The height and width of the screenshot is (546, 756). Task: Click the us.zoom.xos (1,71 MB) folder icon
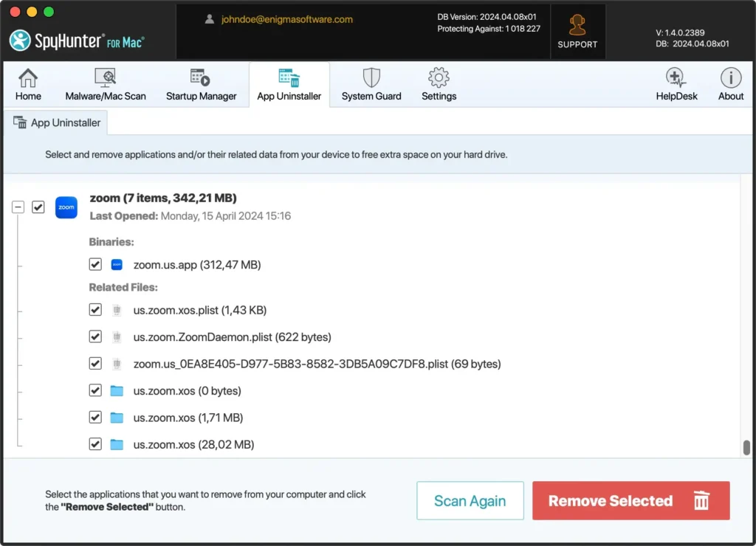(x=117, y=418)
